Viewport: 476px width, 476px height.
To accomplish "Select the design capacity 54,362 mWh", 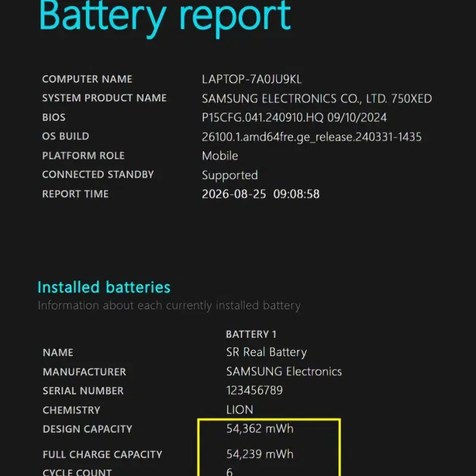I will [260, 428].
